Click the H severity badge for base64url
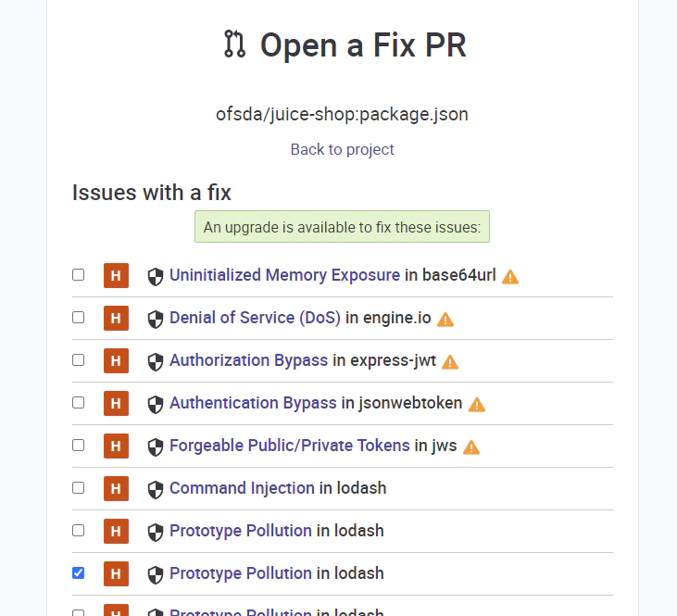Screen dimensions: 677x616 click(116, 275)
